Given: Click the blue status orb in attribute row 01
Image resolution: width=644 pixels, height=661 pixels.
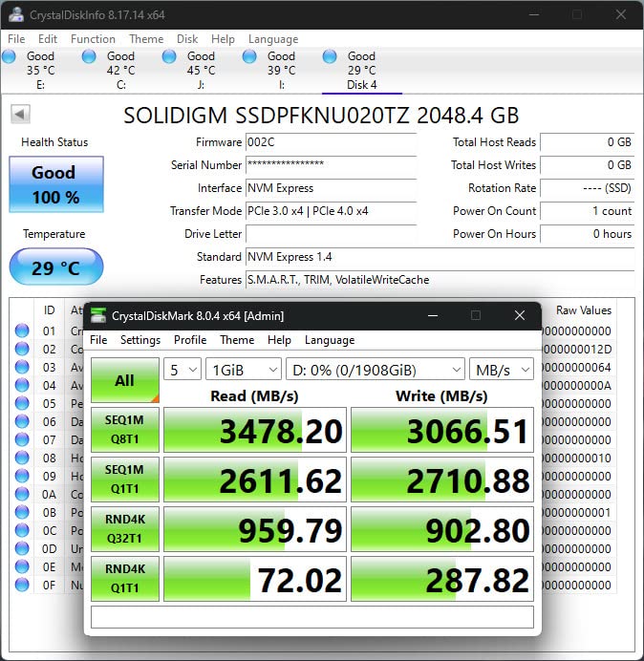Looking at the screenshot, I should tap(22, 330).
